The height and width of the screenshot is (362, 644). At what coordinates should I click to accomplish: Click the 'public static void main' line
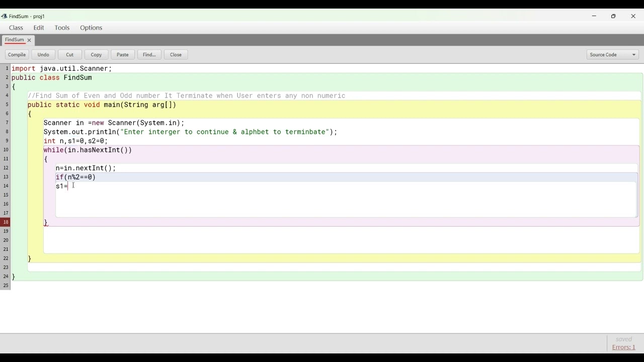click(102, 105)
